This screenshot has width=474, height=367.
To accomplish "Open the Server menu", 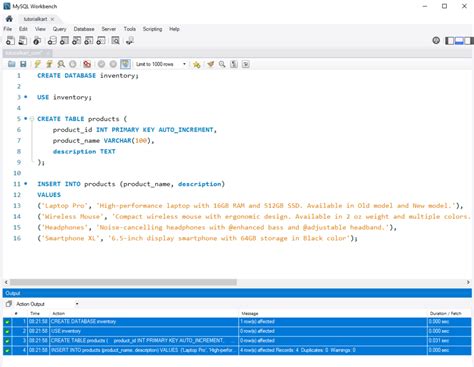I will (x=109, y=29).
